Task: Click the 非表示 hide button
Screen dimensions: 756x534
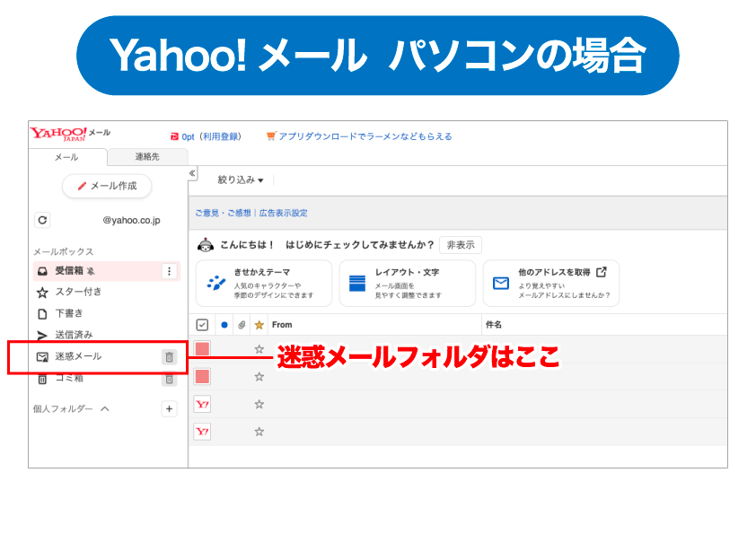Action: (x=461, y=245)
